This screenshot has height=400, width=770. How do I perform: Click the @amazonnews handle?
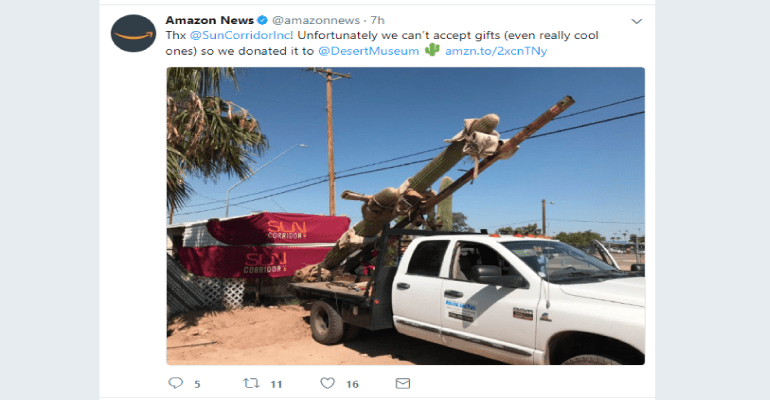tap(316, 20)
